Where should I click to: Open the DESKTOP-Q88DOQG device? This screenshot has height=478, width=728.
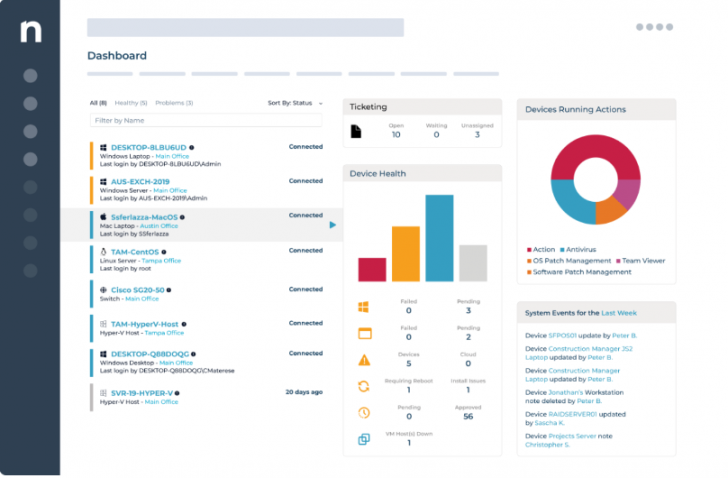[x=150, y=354]
